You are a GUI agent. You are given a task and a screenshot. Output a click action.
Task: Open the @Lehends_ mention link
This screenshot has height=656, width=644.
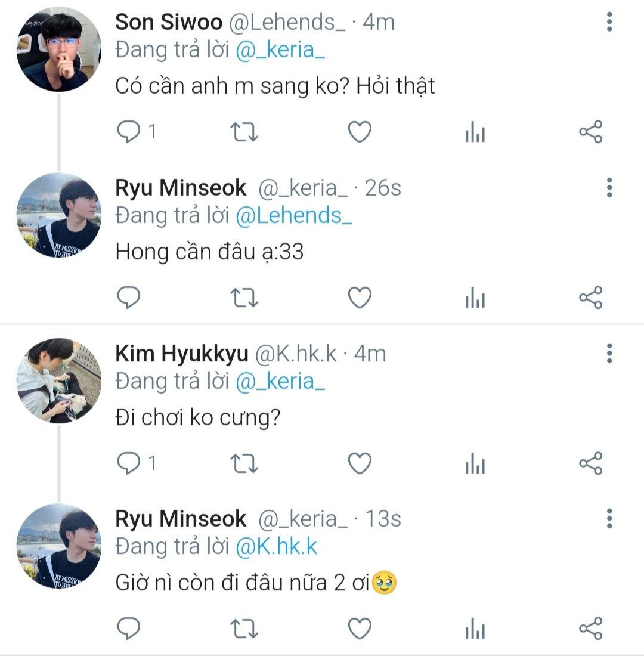(x=294, y=216)
